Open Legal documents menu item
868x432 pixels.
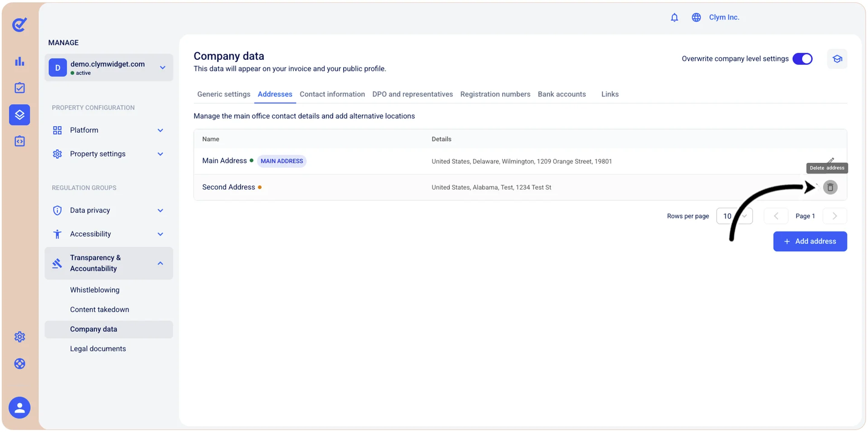click(x=98, y=349)
